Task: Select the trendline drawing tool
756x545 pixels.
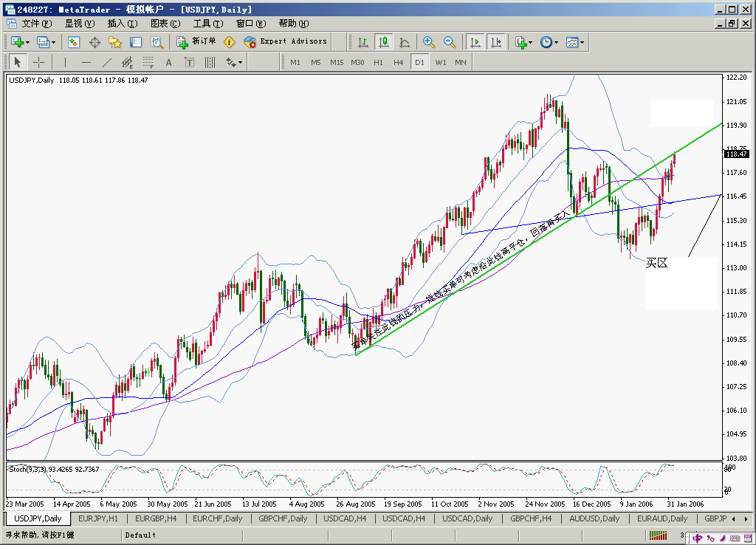Action: coord(106,62)
